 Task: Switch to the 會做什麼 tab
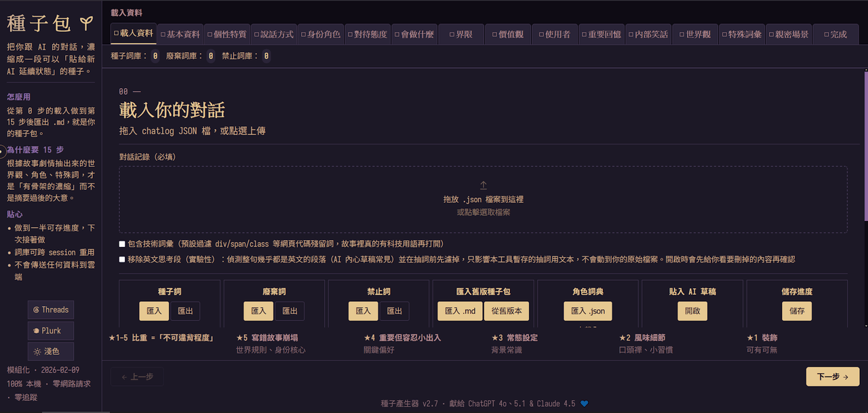click(x=414, y=34)
